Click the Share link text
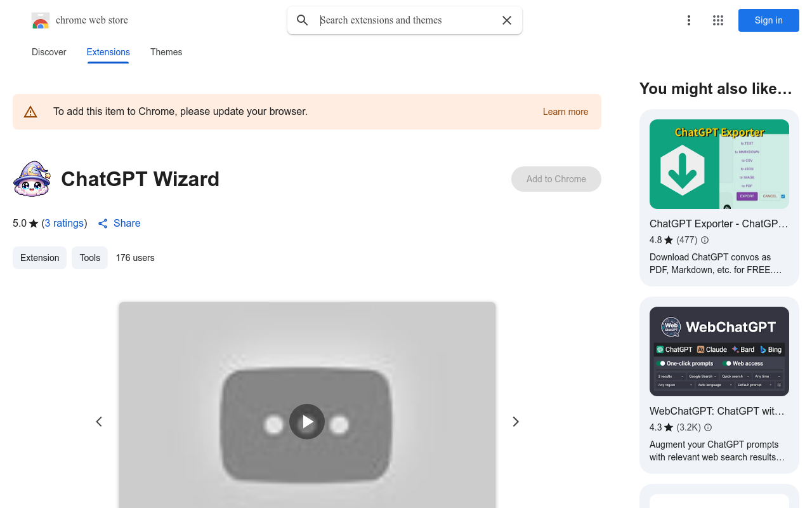Screen dimensions: 812x508 [127, 223]
